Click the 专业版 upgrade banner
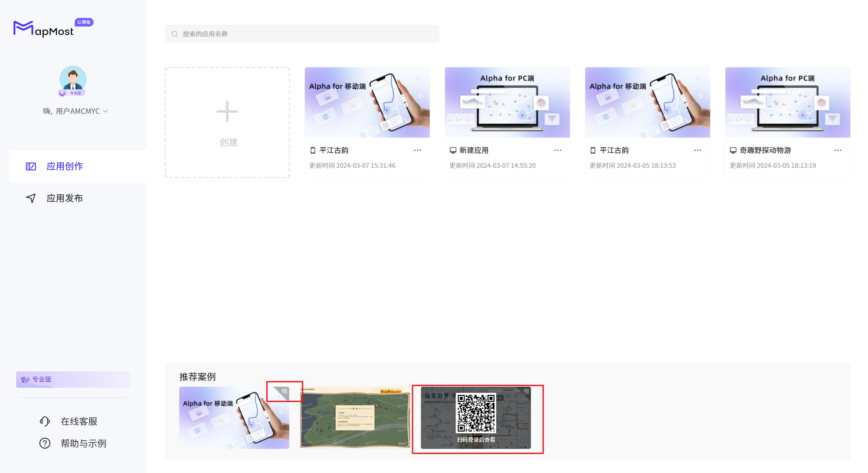 73,379
